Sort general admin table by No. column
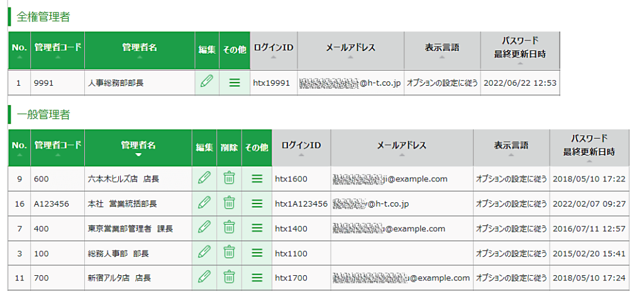644x291 pixels. (19, 148)
